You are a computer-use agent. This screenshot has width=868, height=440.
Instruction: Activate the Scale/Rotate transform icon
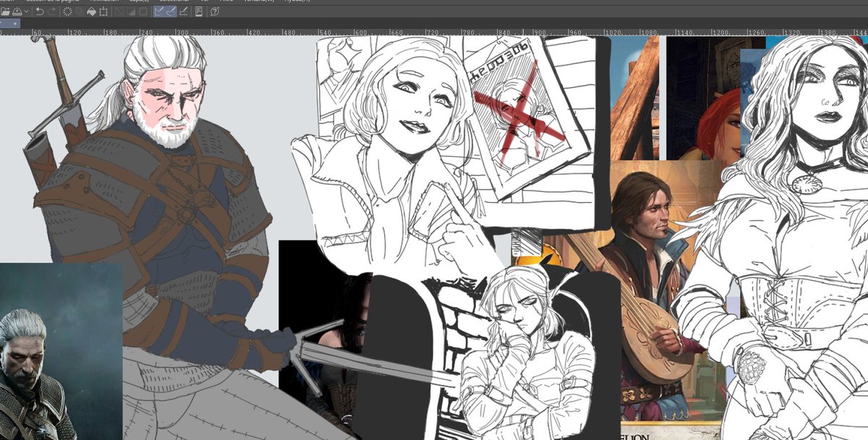tap(103, 12)
